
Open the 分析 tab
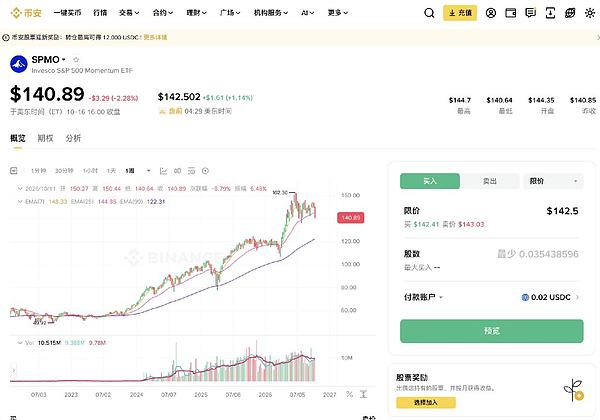(73, 138)
